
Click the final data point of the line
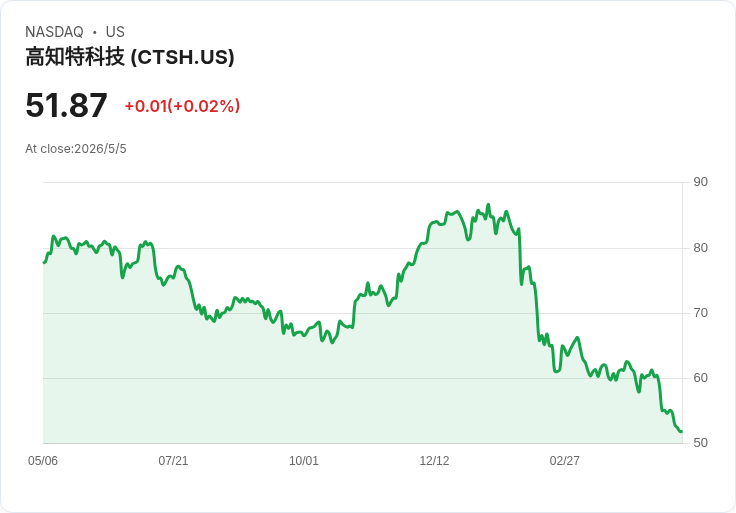pos(681,431)
